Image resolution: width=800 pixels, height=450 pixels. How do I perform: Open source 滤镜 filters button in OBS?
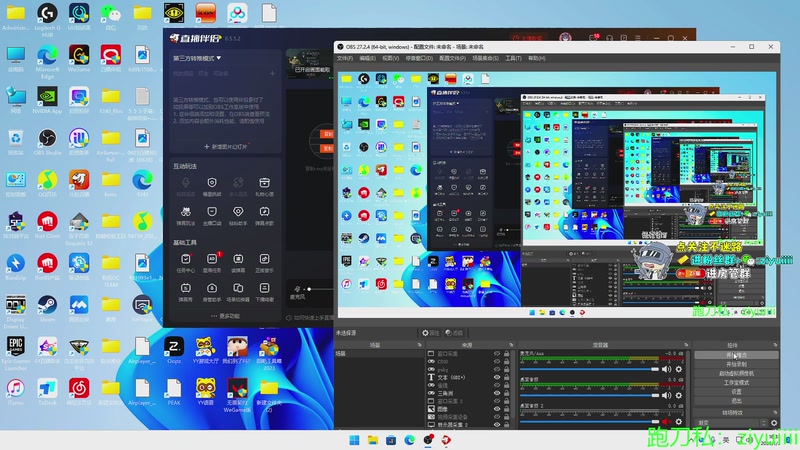pyautogui.click(x=454, y=333)
